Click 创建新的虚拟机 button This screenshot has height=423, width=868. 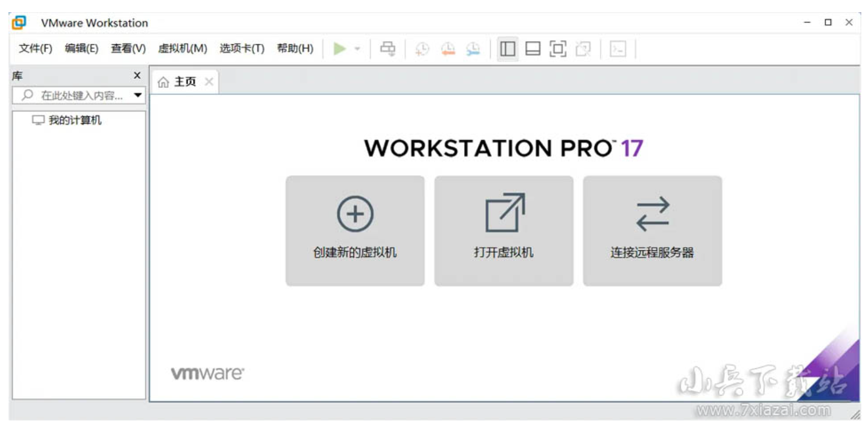click(x=355, y=231)
